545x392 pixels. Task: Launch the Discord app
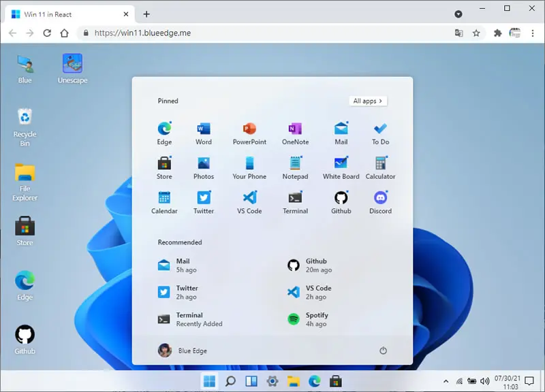pos(380,202)
